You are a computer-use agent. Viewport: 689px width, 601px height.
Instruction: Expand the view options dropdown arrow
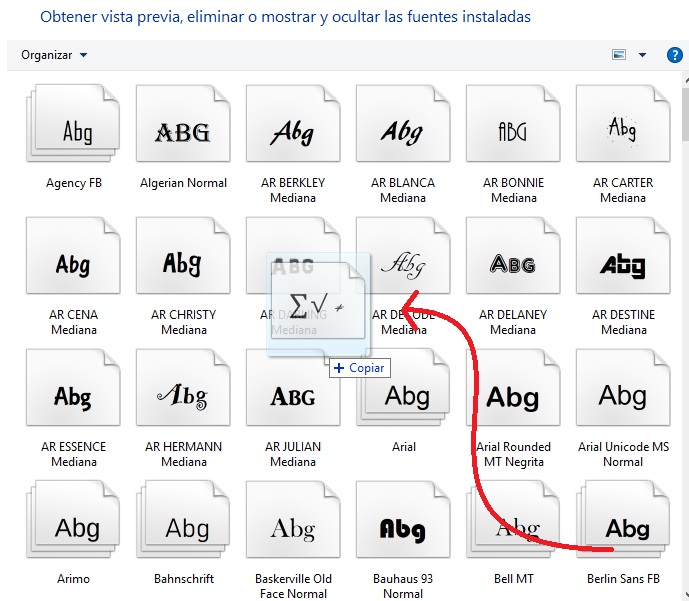(642, 55)
